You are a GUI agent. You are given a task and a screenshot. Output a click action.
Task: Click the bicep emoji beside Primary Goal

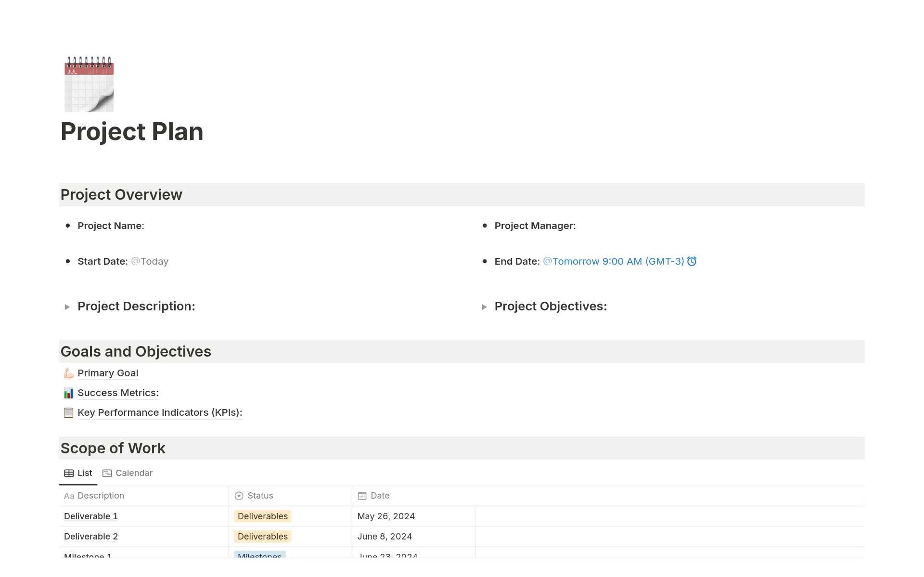point(68,373)
